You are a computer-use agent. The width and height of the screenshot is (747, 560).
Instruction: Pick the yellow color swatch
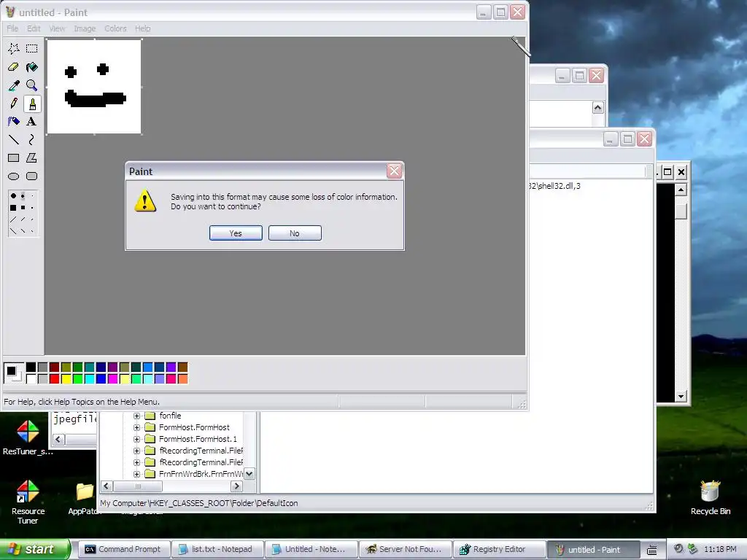tap(66, 379)
